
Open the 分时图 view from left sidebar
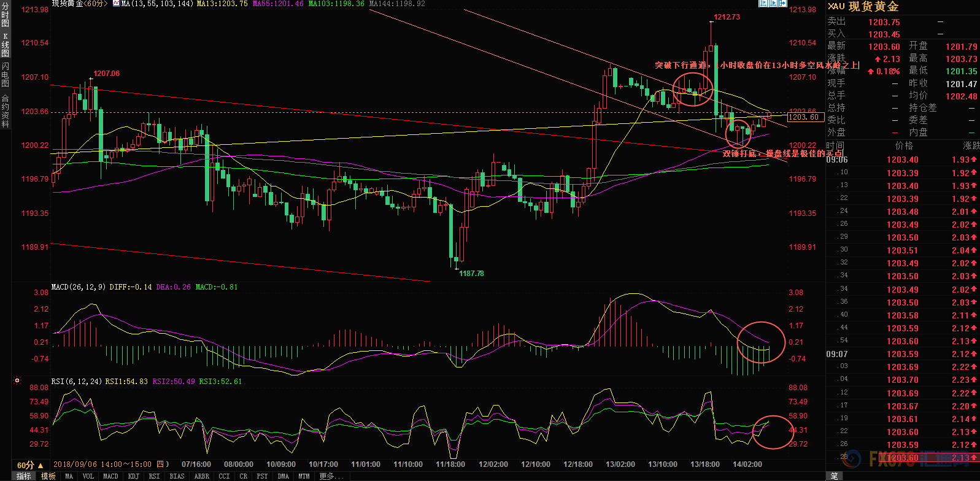tap(6, 15)
